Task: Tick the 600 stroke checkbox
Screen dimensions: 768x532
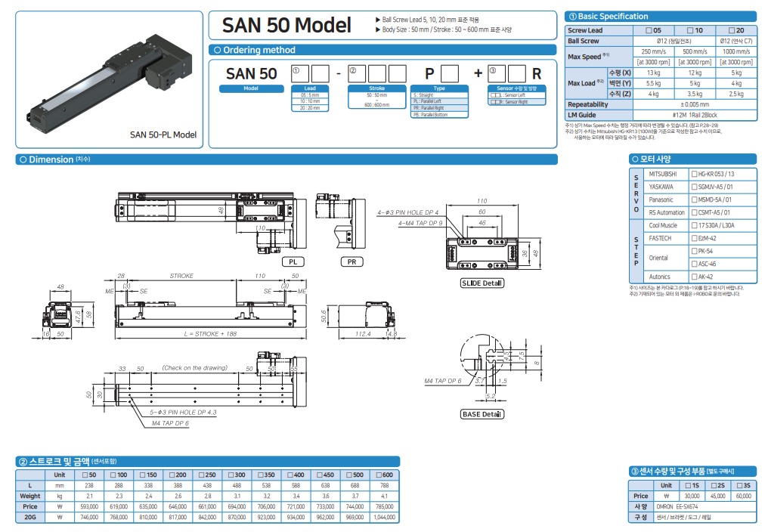Action: pyautogui.click(x=378, y=475)
